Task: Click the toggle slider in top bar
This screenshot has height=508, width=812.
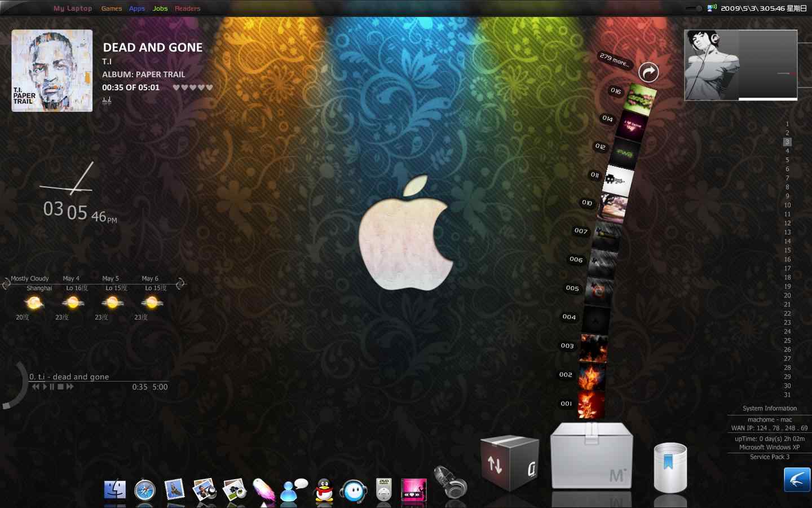Action: tap(694, 8)
